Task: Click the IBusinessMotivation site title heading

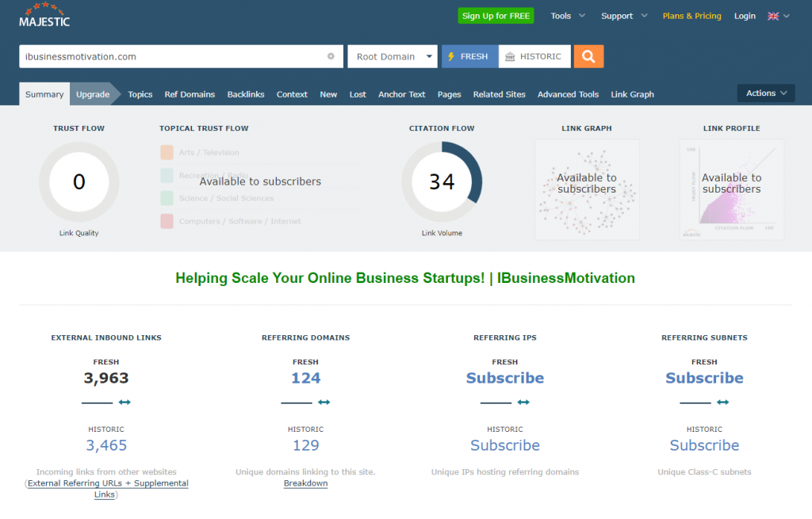Action: (405, 278)
